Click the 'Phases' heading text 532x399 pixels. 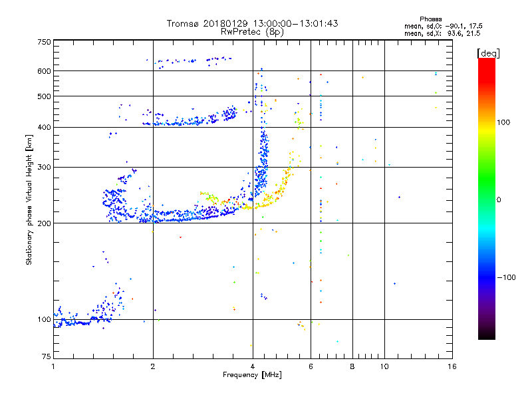point(430,19)
